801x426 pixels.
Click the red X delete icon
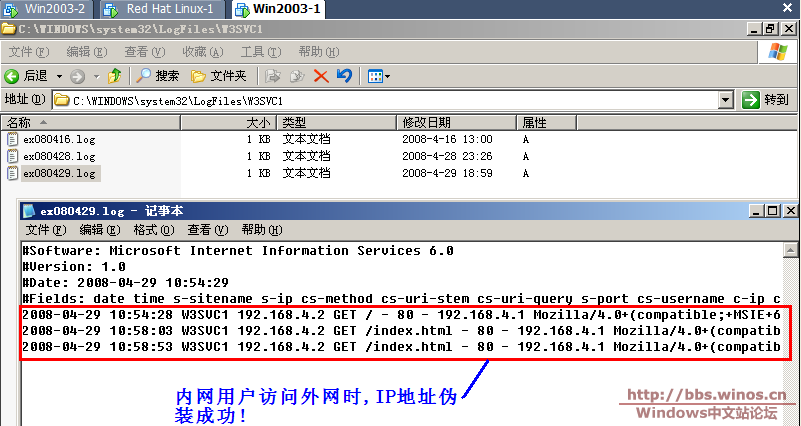pyautogui.click(x=321, y=77)
